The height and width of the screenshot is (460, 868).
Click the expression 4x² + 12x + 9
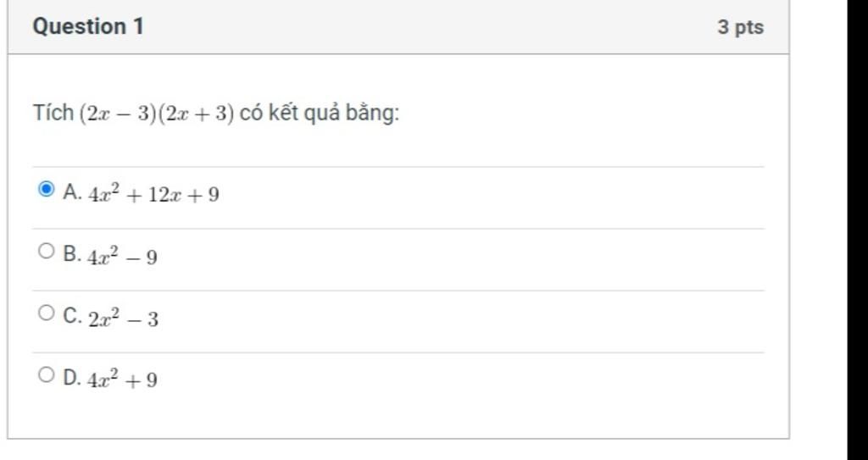pyautogui.click(x=153, y=194)
